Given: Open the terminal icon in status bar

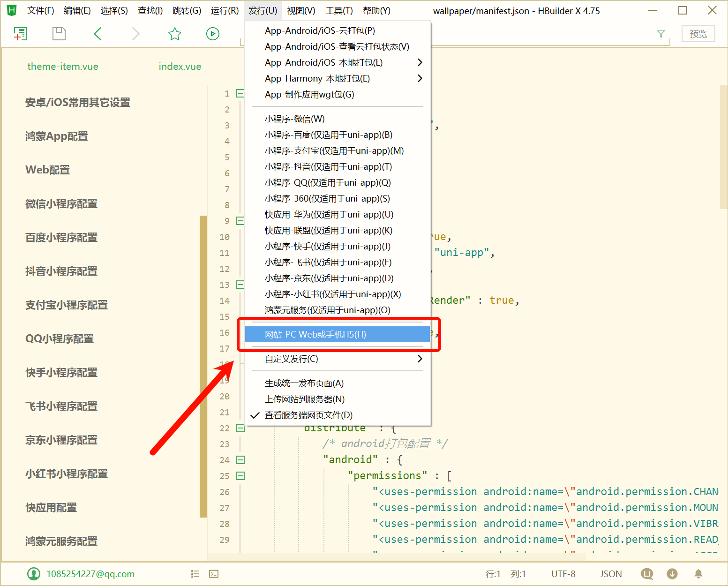Looking at the screenshot, I should click(x=214, y=574).
